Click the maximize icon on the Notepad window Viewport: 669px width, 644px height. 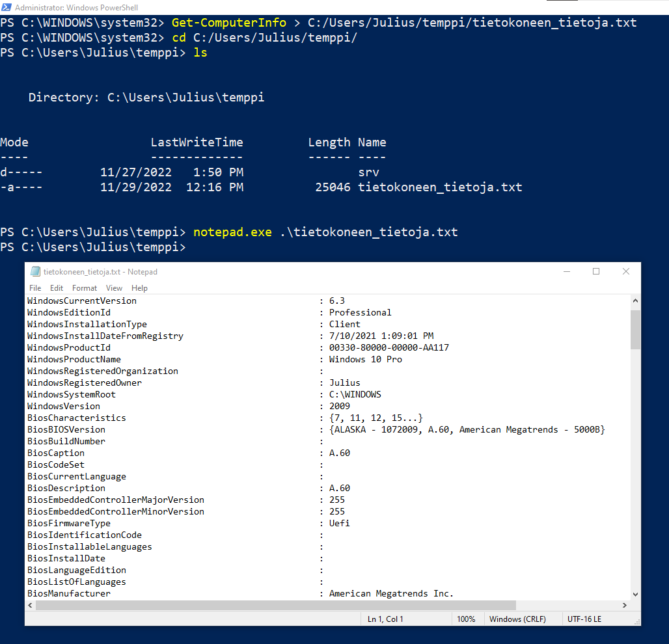596,271
